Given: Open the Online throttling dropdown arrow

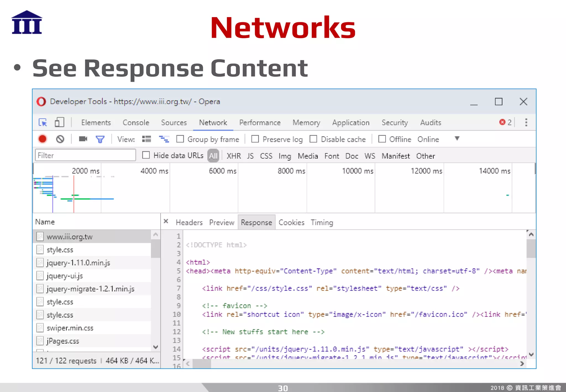Looking at the screenshot, I should 457,138.
